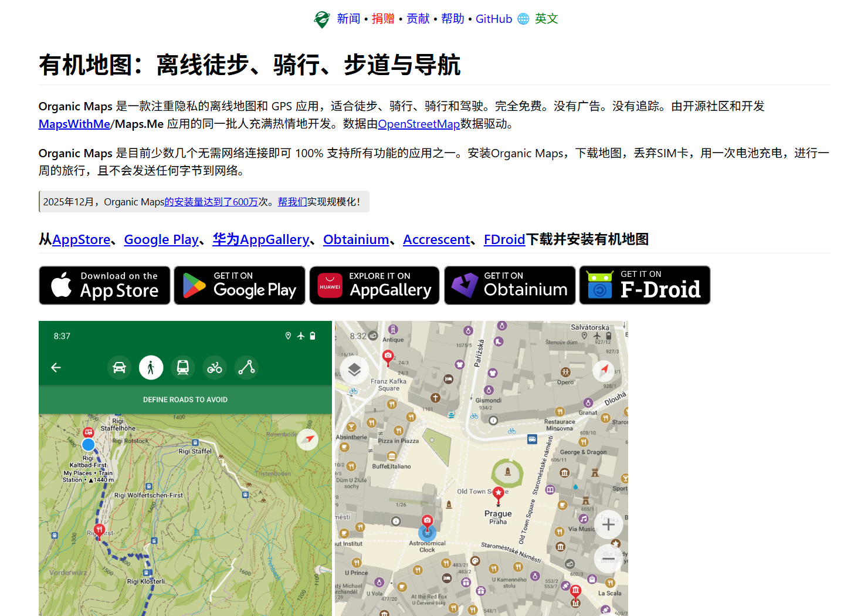Open the 安装量达到了600万 link
861x616 pixels.
(x=211, y=202)
